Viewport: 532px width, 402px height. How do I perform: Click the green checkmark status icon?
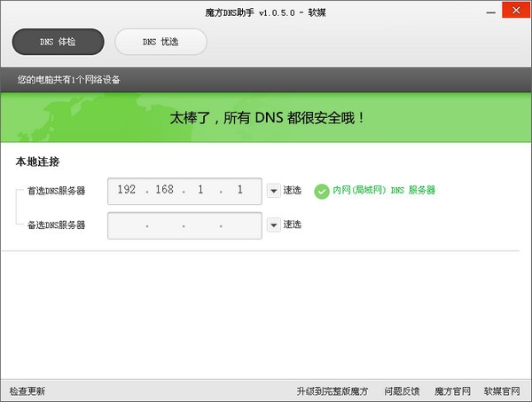[x=322, y=191]
